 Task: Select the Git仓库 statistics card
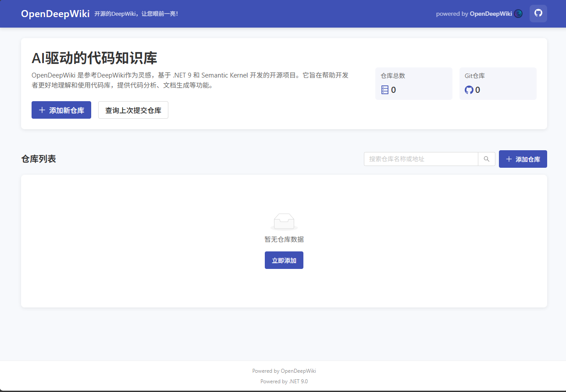[x=498, y=83]
